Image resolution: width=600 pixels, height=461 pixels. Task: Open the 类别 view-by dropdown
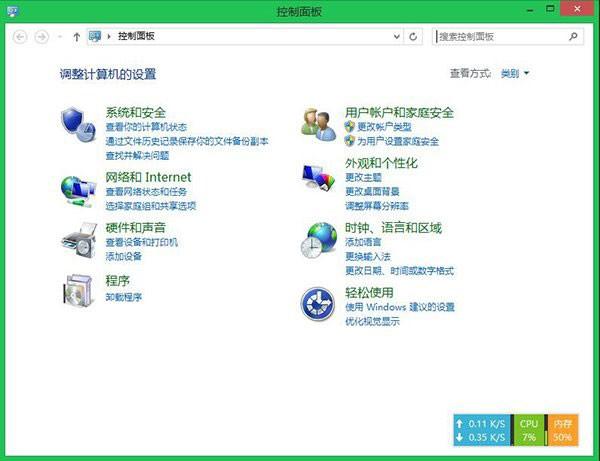515,73
